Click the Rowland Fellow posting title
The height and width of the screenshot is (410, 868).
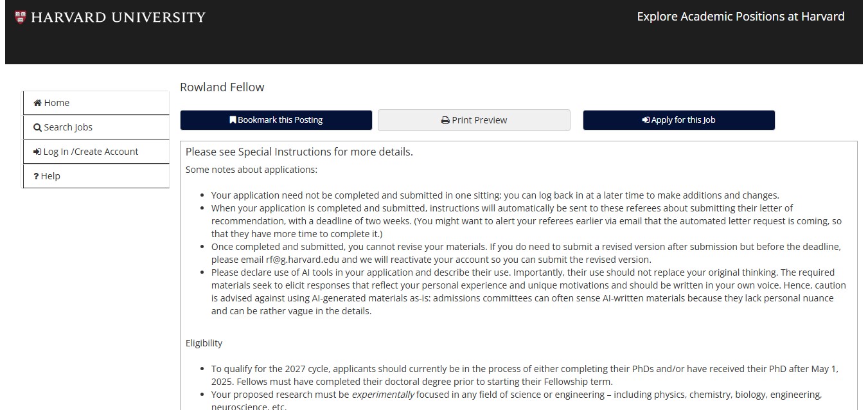click(x=222, y=87)
